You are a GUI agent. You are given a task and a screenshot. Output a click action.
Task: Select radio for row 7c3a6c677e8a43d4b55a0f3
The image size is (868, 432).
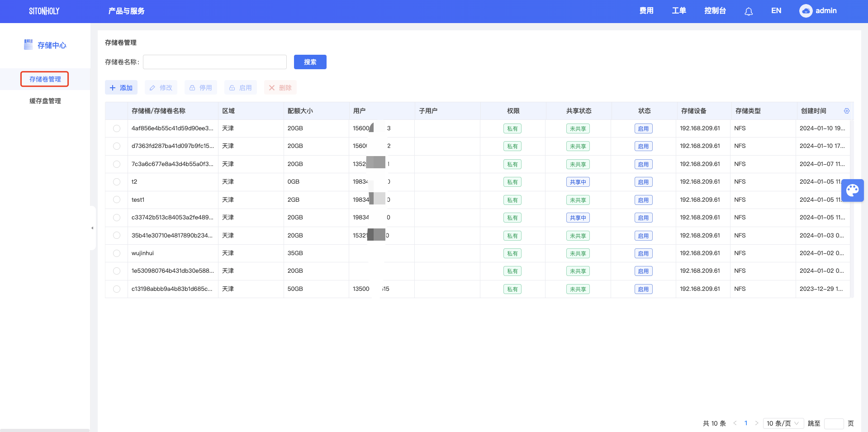(117, 164)
